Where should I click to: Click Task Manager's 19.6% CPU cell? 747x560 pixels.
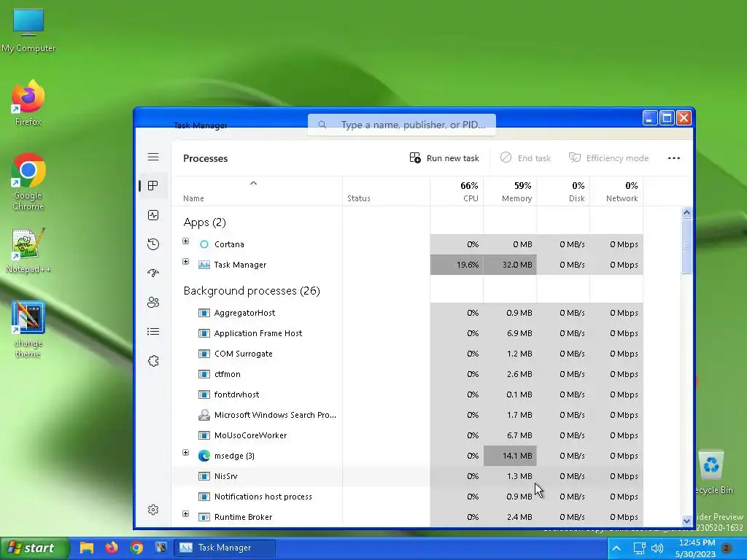tap(457, 265)
